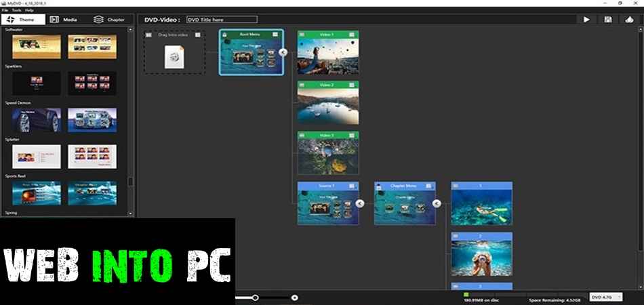Click the zoom slider handle at bottom

pos(255,298)
